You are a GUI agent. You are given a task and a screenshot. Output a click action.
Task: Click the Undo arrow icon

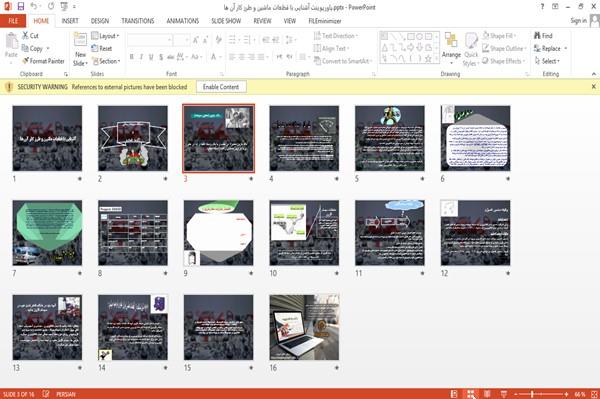click(x=34, y=7)
